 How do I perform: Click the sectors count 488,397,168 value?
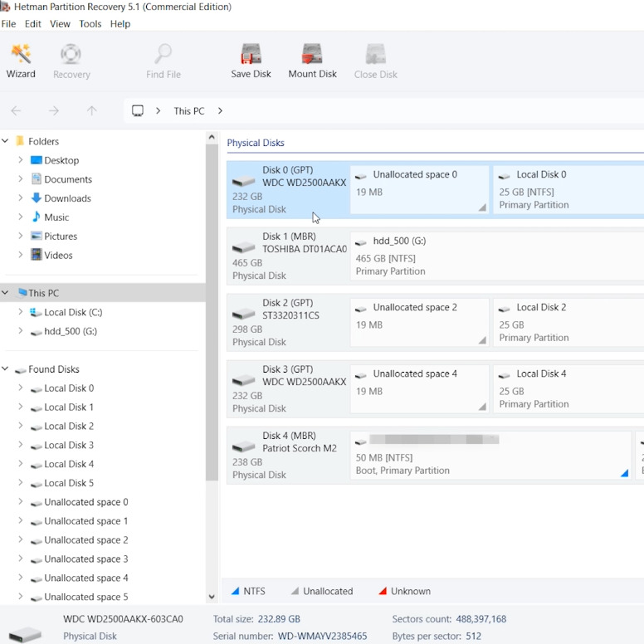481,619
